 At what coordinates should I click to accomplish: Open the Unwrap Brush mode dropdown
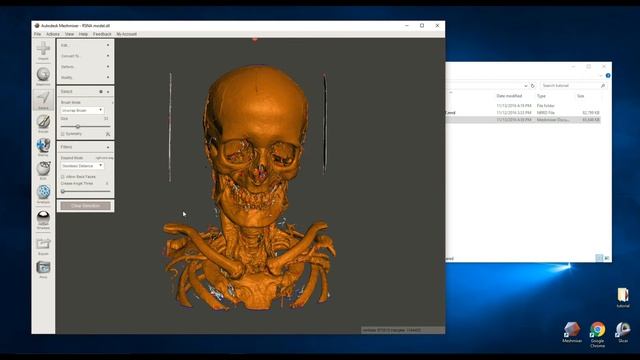tap(82, 111)
